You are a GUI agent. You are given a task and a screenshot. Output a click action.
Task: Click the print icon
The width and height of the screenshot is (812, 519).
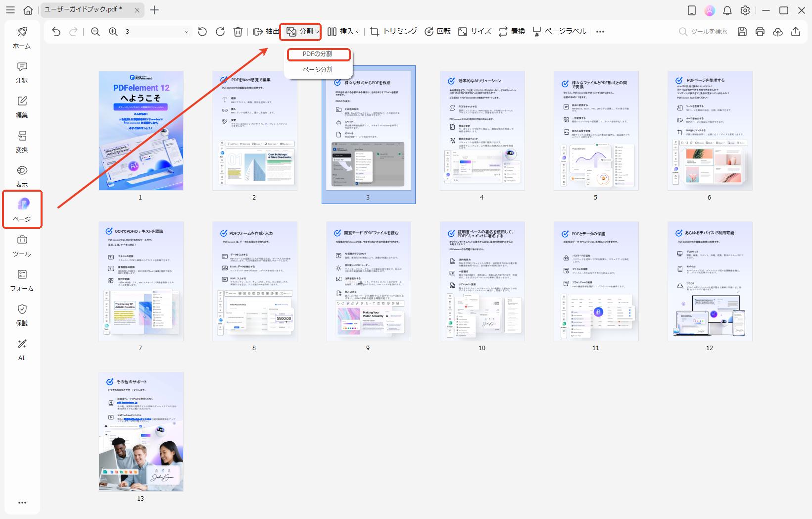click(x=760, y=32)
